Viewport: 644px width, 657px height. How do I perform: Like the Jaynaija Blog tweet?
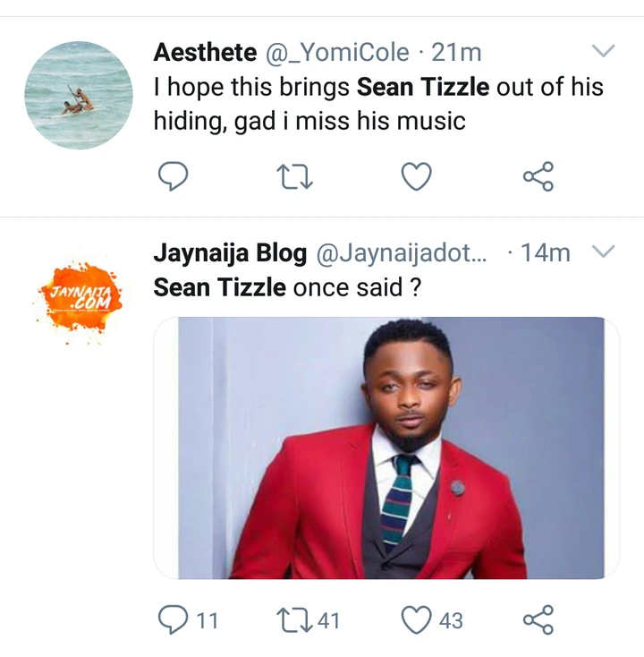(416, 619)
